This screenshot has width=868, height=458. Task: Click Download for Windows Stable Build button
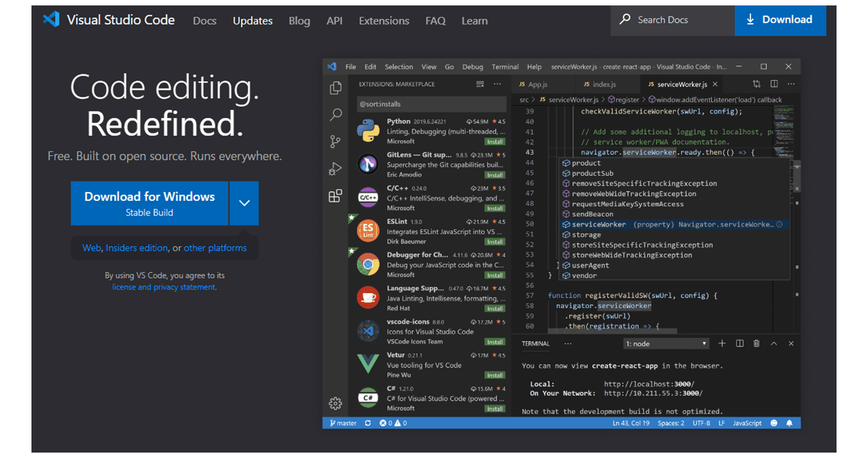coord(149,203)
